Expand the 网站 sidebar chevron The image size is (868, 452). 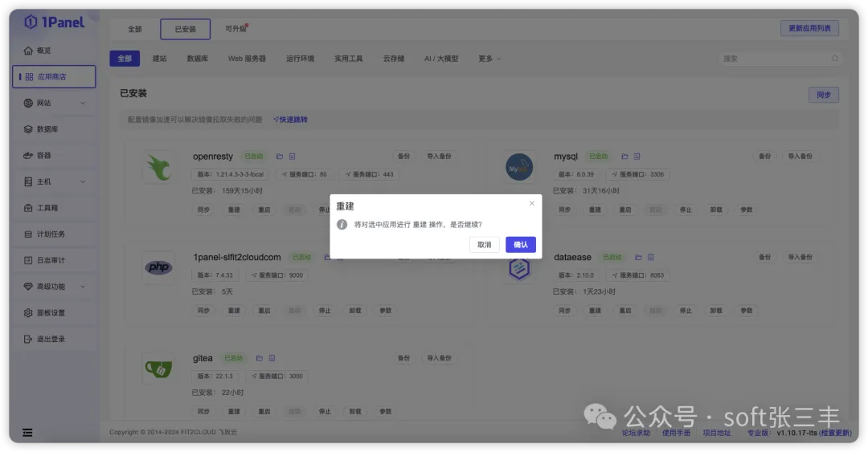click(83, 103)
